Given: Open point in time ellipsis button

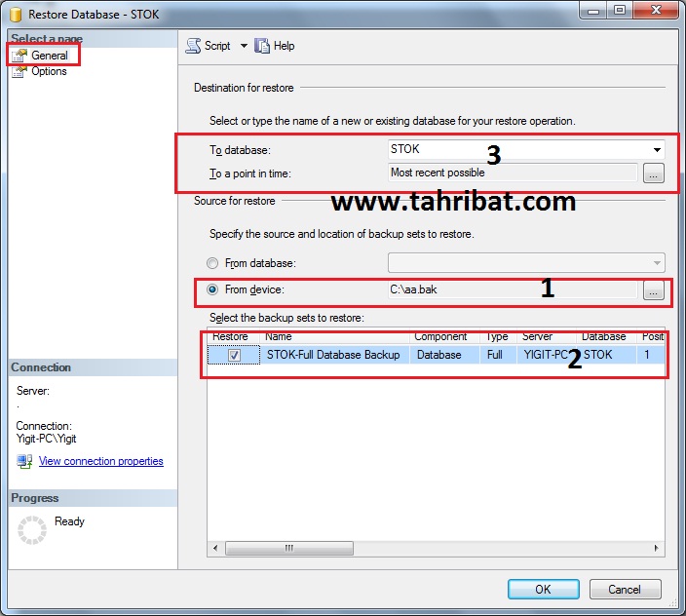Looking at the screenshot, I should (653, 173).
